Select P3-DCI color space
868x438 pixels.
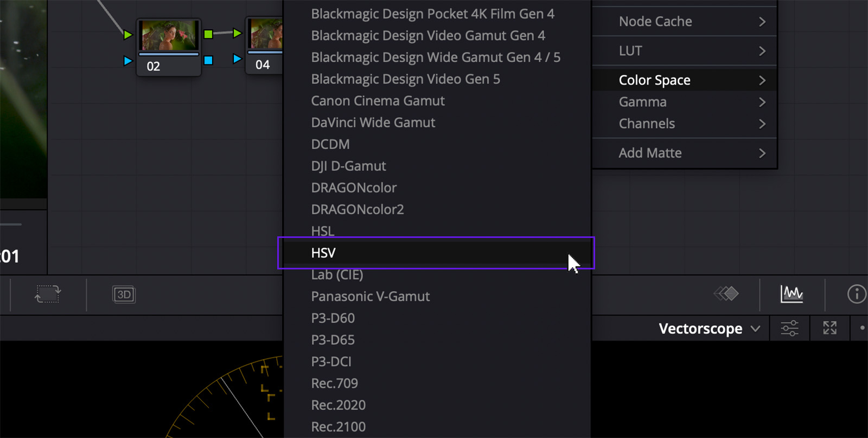pos(437,361)
